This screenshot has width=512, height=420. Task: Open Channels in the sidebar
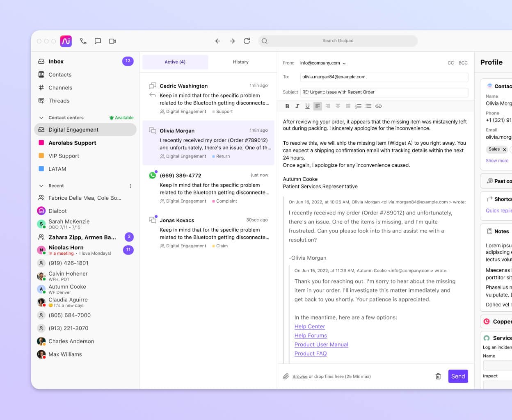click(x=60, y=88)
